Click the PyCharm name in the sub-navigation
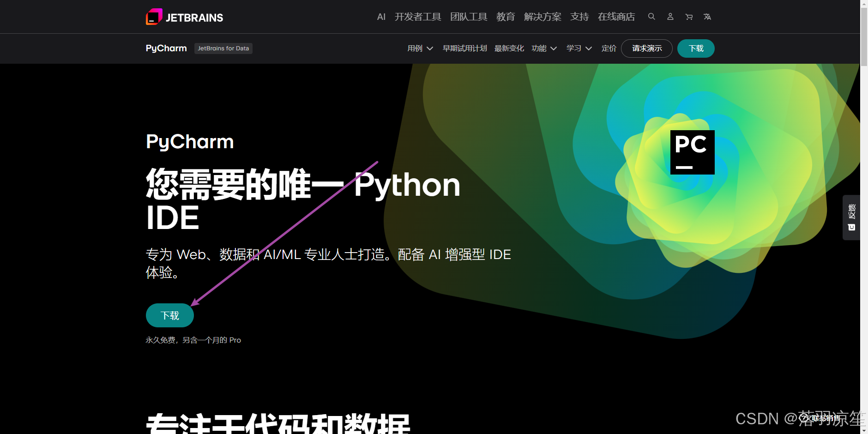The image size is (868, 434). [x=166, y=48]
